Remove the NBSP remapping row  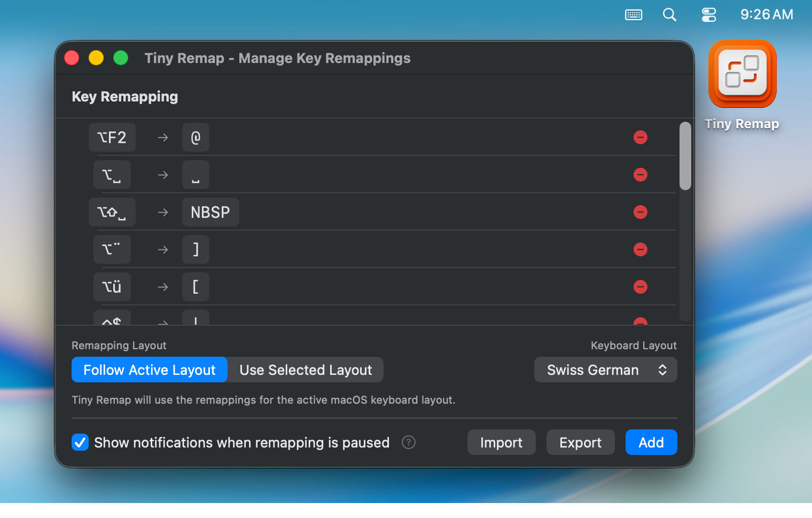click(641, 212)
